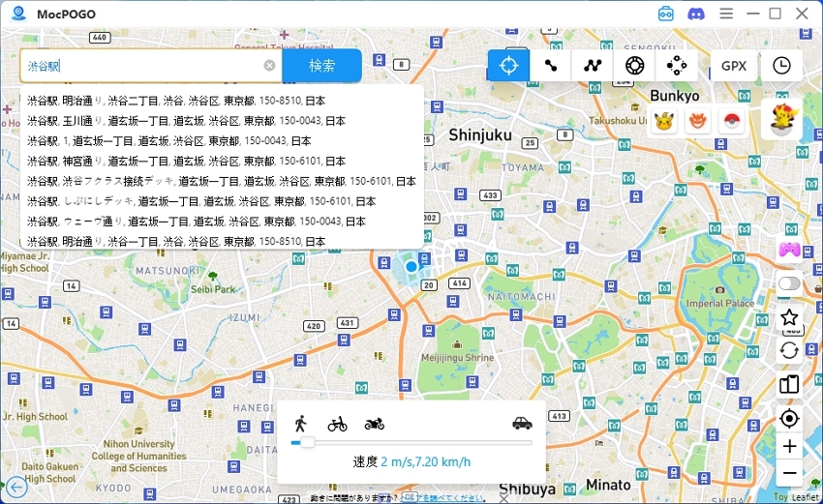The height and width of the screenshot is (504, 823).
Task: Click the back arrow circle icon
Action: (16, 488)
